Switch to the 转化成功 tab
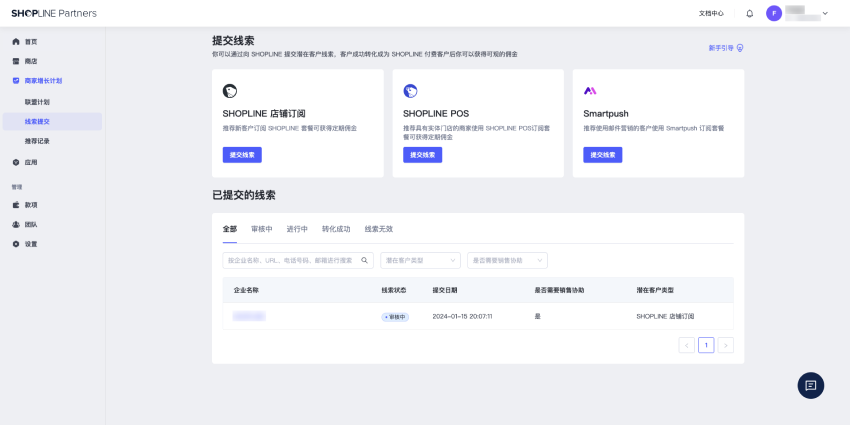850x425 pixels. (336, 229)
